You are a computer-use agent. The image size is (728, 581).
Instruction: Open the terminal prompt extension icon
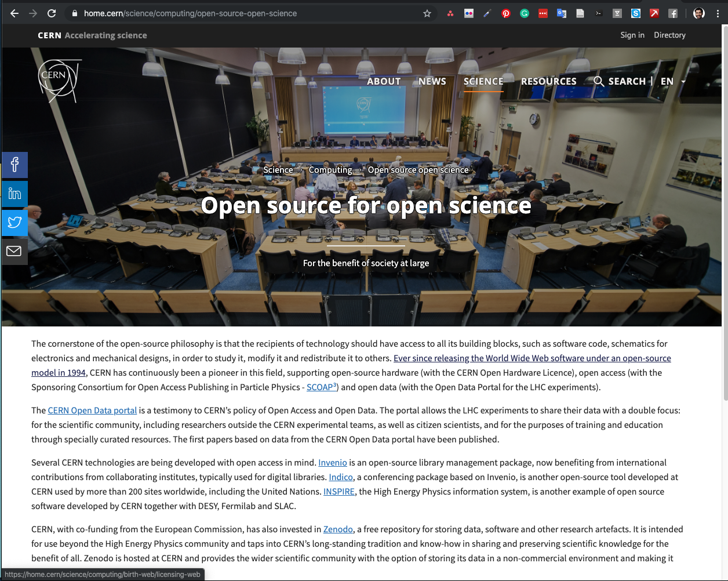pos(599,13)
